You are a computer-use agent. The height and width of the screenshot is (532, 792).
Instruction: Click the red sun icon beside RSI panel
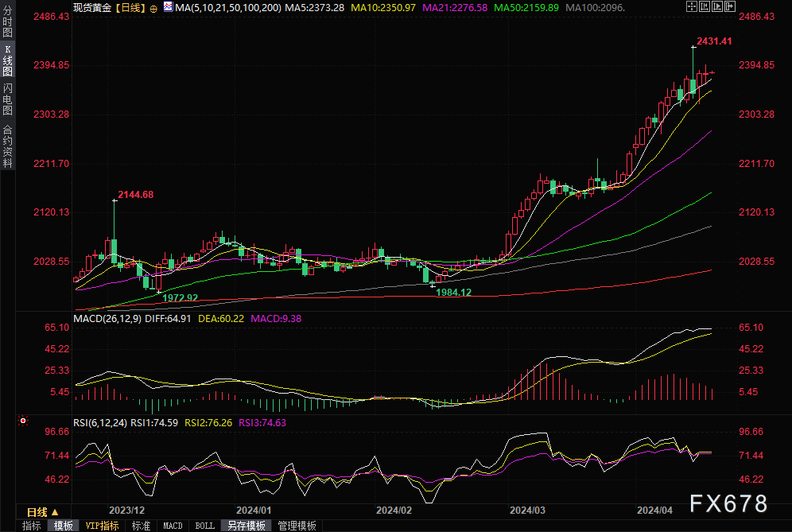pos(24,421)
